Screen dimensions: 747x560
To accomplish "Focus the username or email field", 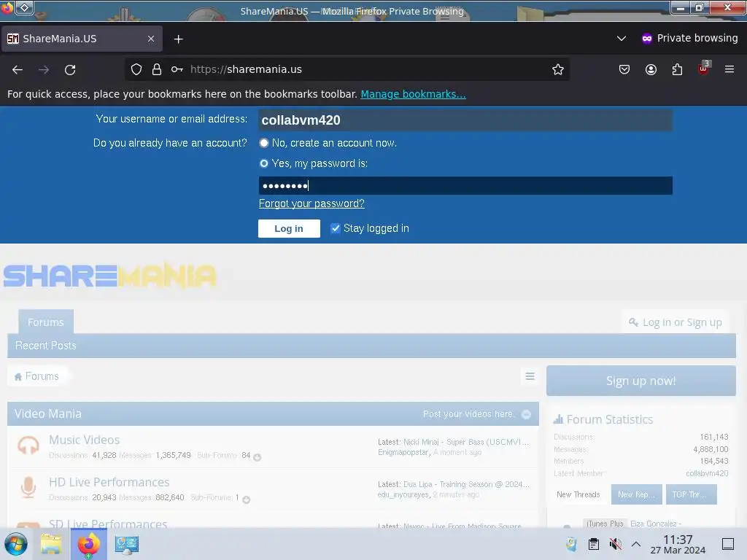I will tap(465, 120).
